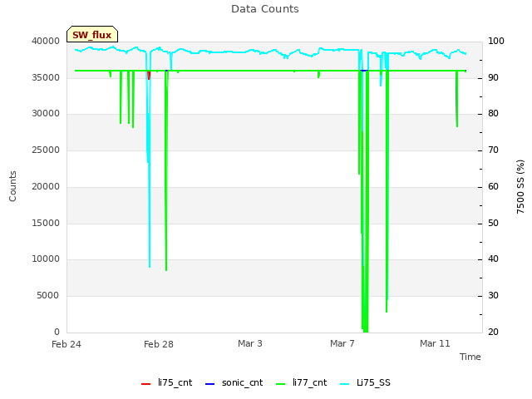532x399 pixels.
Task: Click the red li75_cnt dip near Feb 28
Action: 149,76
